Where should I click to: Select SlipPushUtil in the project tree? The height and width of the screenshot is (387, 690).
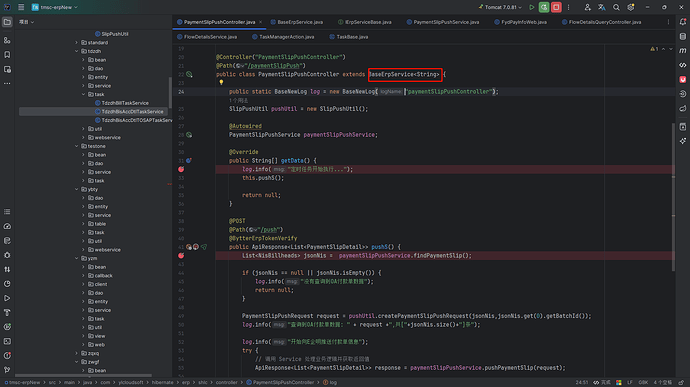click(115, 34)
